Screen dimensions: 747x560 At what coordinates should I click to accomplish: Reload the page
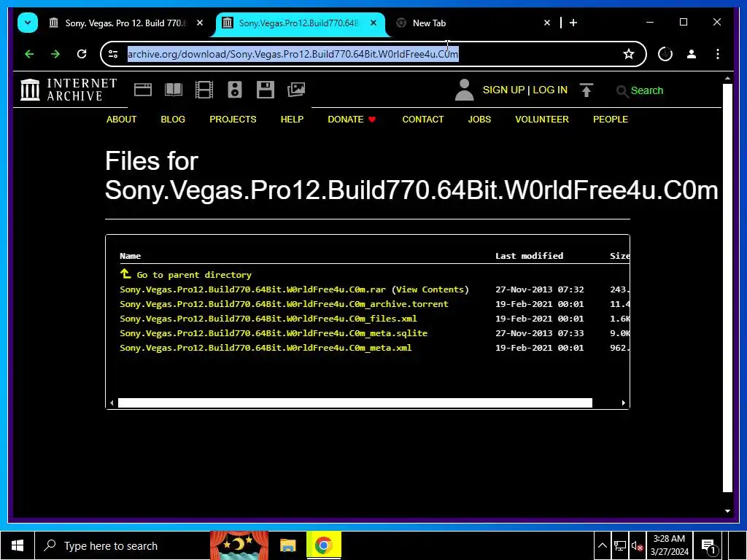coord(82,54)
